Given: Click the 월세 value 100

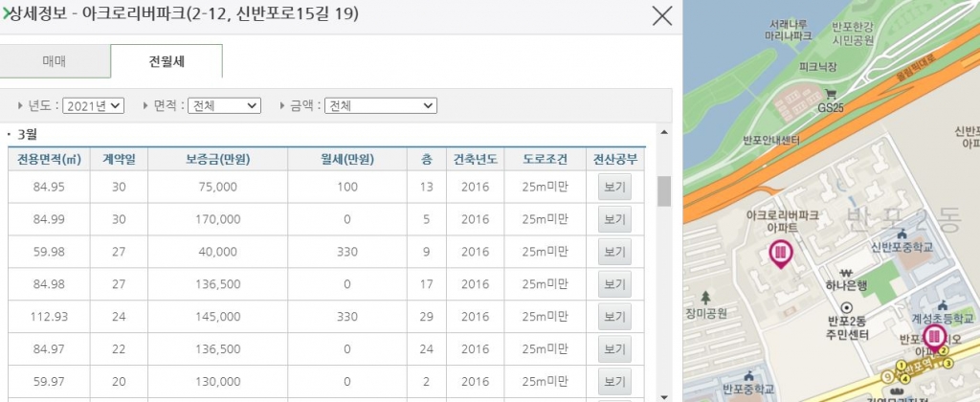Looking at the screenshot, I should click(x=346, y=187).
